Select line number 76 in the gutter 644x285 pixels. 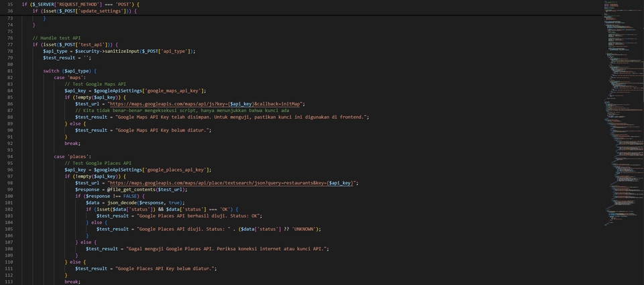[x=10, y=38]
